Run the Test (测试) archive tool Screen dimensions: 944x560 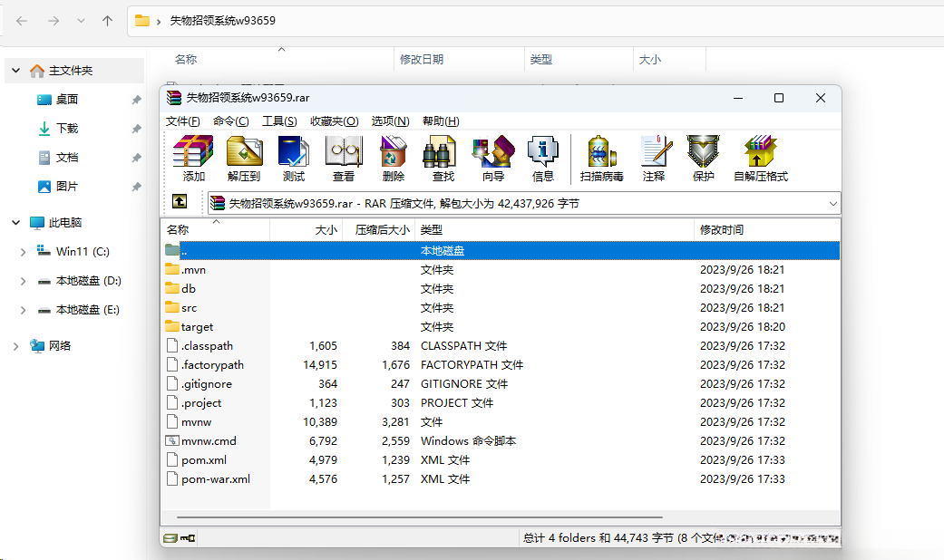294,159
